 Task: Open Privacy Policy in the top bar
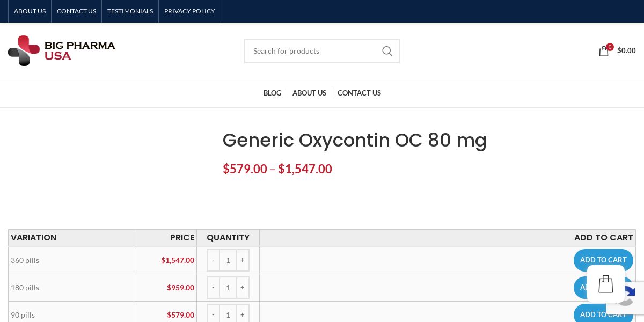click(189, 11)
